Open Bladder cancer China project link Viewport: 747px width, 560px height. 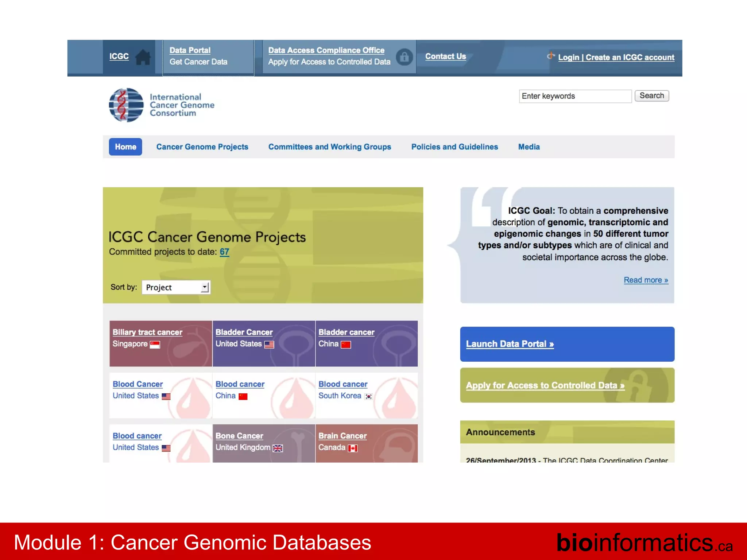coord(346,332)
